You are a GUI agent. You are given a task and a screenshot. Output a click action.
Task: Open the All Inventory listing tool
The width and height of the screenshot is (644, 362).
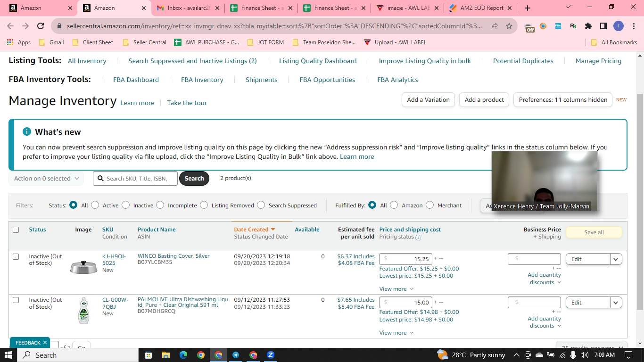(x=87, y=61)
